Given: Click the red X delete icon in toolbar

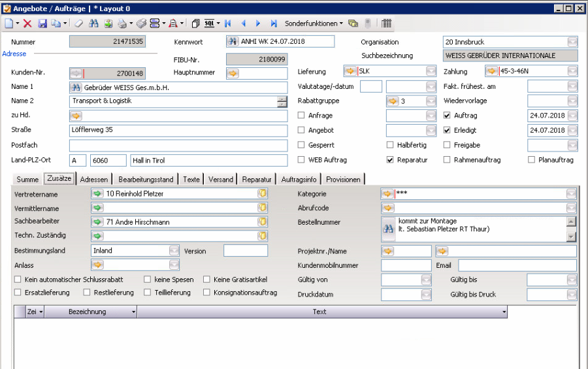Looking at the screenshot, I should (x=27, y=24).
